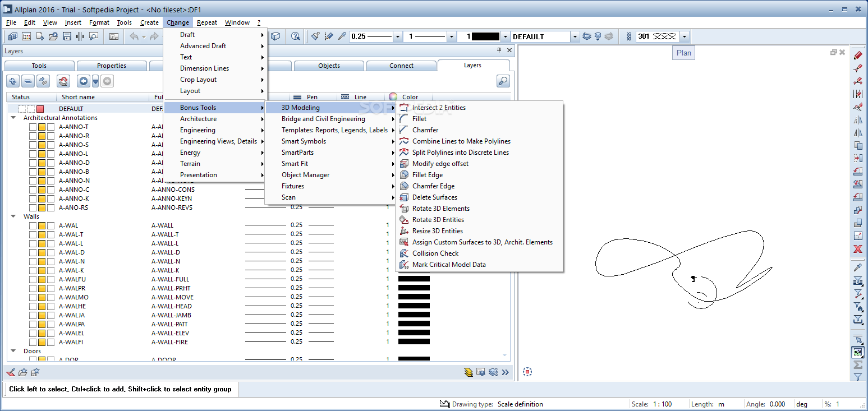Toggle red status box of DEFAULT layer
The height and width of the screenshot is (411, 868).
pyautogui.click(x=40, y=109)
